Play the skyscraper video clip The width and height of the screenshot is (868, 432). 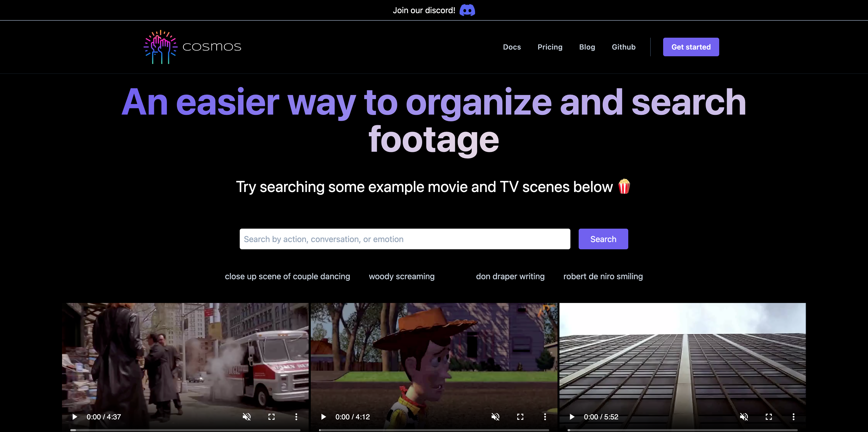coord(572,417)
